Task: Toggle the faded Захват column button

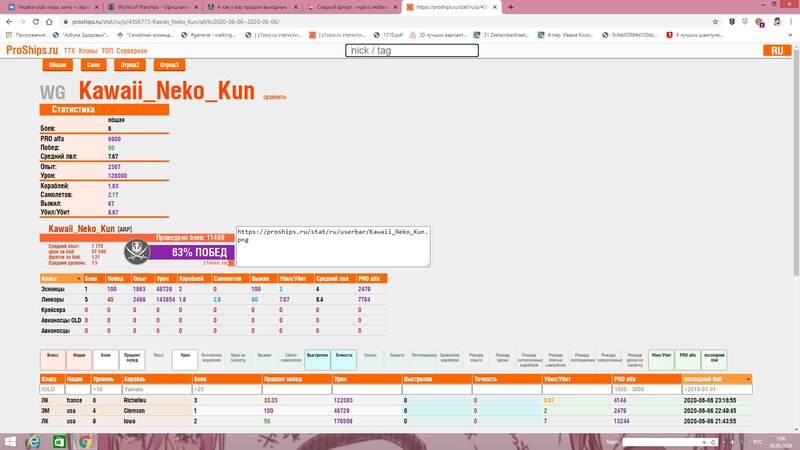Action: click(x=370, y=360)
